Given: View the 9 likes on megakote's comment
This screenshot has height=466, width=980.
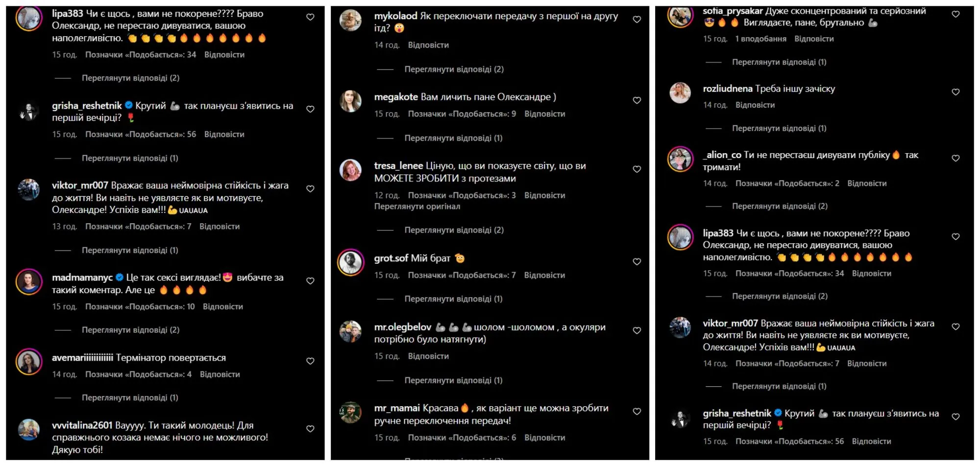Looking at the screenshot, I should coord(462,114).
